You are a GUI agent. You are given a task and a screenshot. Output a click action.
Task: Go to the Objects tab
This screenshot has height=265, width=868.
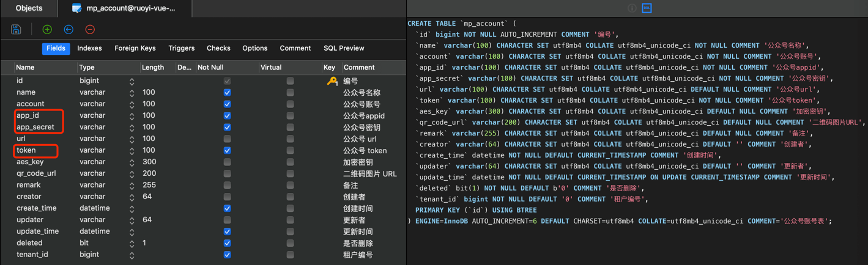(x=29, y=9)
